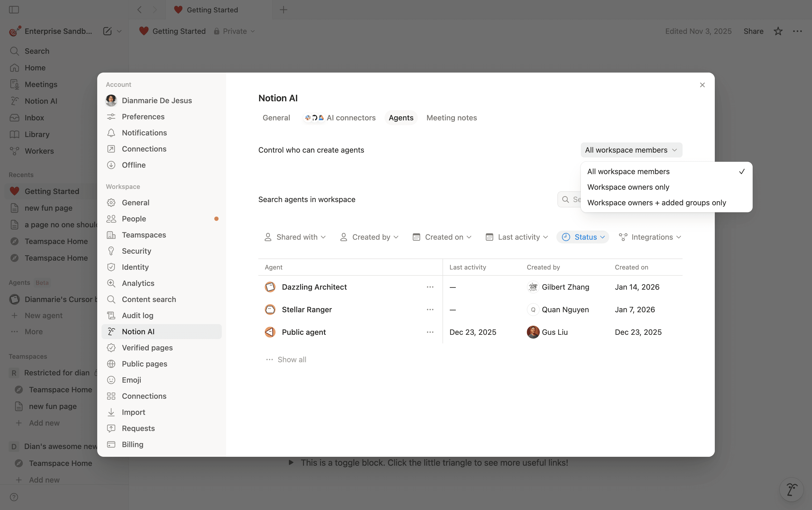Keep All workspace members selected in dropdown
Image resolution: width=812 pixels, height=510 pixels.
(628, 171)
